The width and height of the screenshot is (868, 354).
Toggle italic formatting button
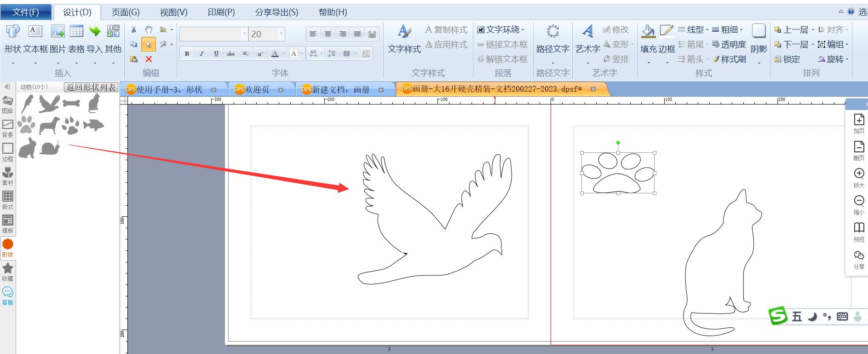click(201, 53)
